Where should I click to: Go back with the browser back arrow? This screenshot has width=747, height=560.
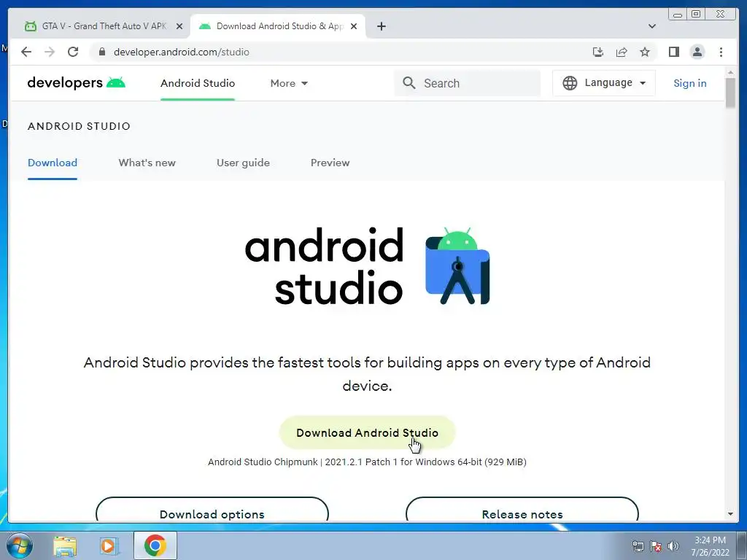26,52
